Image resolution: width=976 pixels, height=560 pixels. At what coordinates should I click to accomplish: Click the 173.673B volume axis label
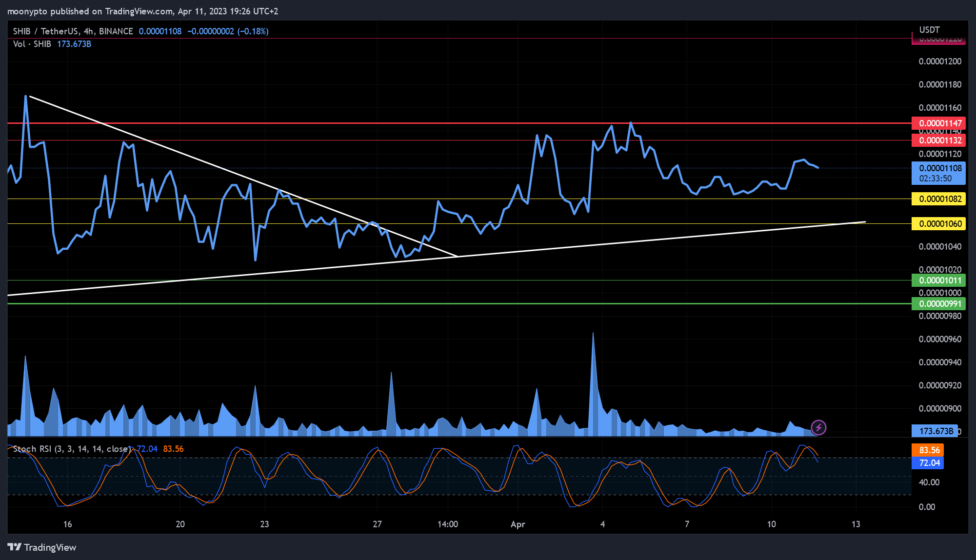pyautogui.click(x=935, y=431)
